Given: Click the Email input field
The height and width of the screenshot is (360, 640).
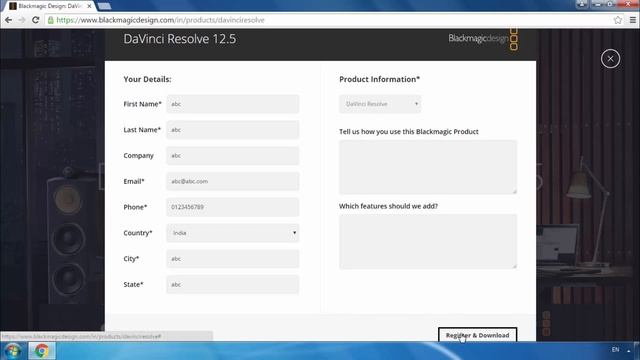Looking at the screenshot, I should click(233, 181).
